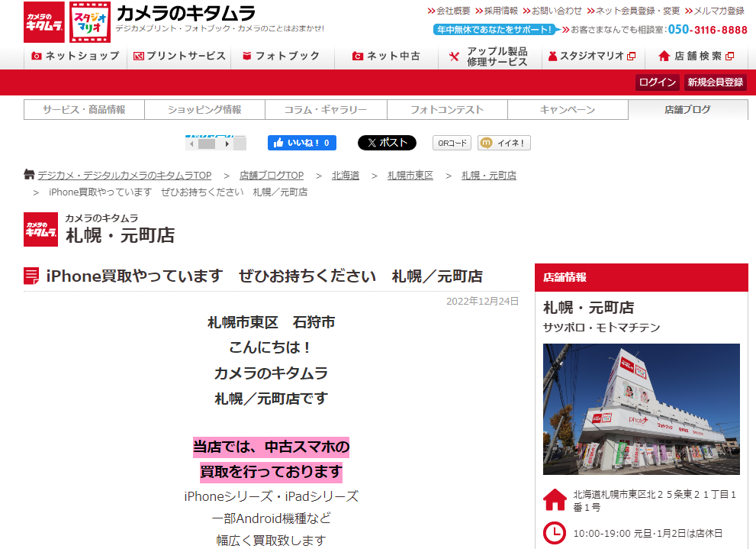
Task: Click the Facebook いいね! button
Action: 302,143
